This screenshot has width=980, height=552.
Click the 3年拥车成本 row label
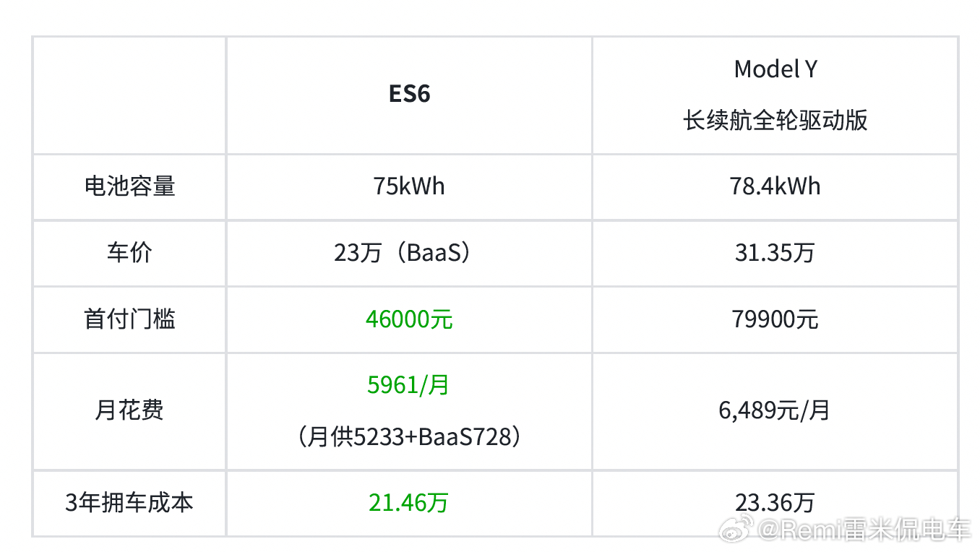pos(129,503)
